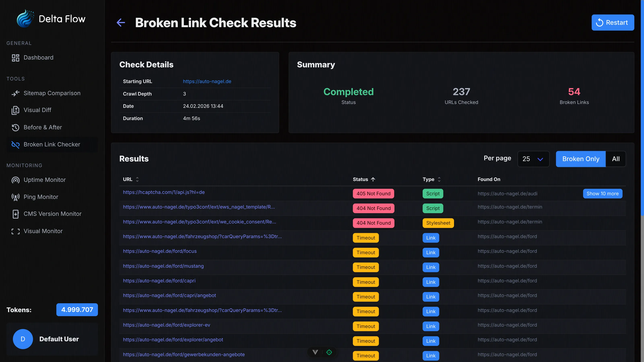The image size is (644, 362).
Task: Click the Show 10 more button
Action: 603,194
